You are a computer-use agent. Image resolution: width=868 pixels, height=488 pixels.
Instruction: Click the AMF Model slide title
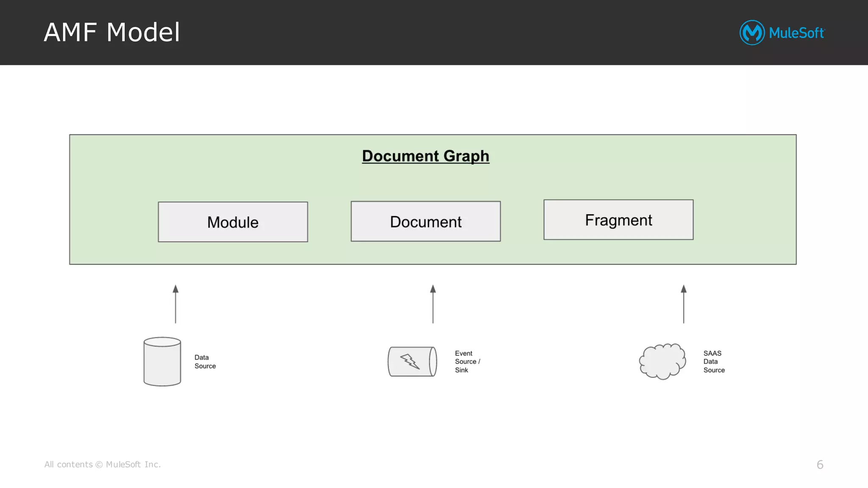point(112,32)
